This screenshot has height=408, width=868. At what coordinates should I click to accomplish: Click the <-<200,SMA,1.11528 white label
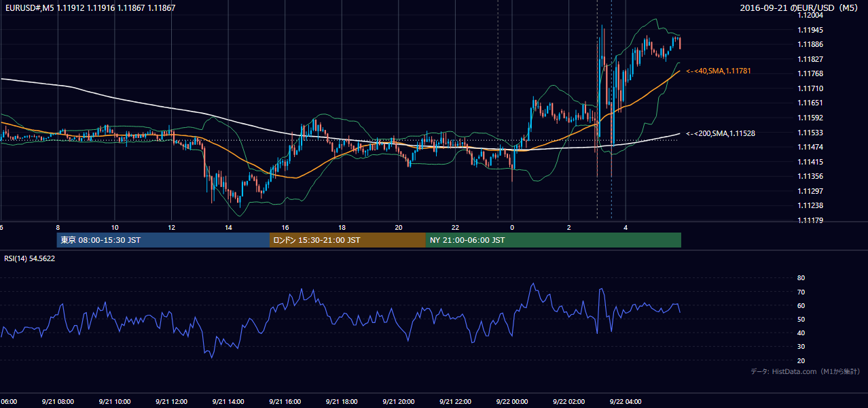pos(720,133)
